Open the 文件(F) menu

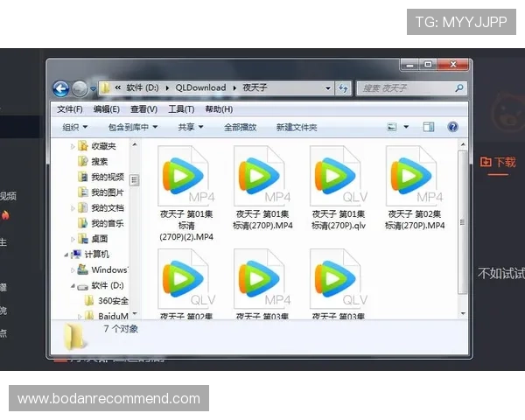[x=70, y=109]
